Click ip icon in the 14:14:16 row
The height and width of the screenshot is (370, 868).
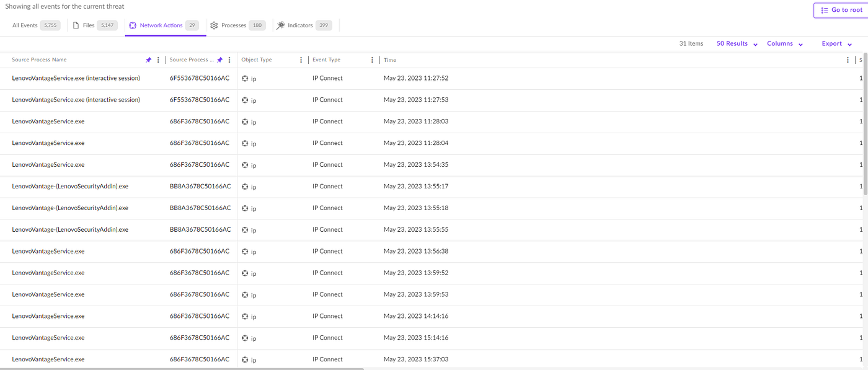[x=245, y=317]
